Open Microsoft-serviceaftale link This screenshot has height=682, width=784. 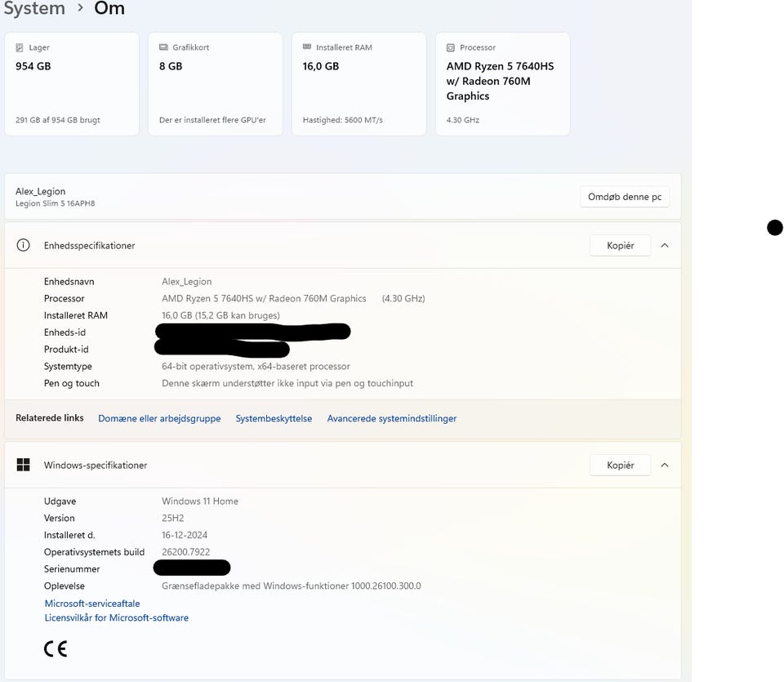92,604
